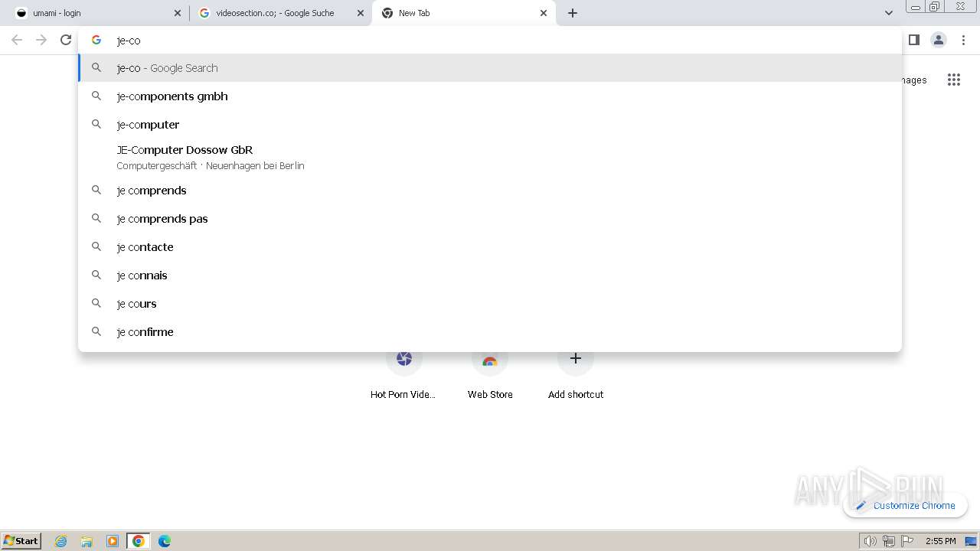Open the Windows Start menu
The height and width of the screenshot is (551, 980).
click(x=21, y=541)
